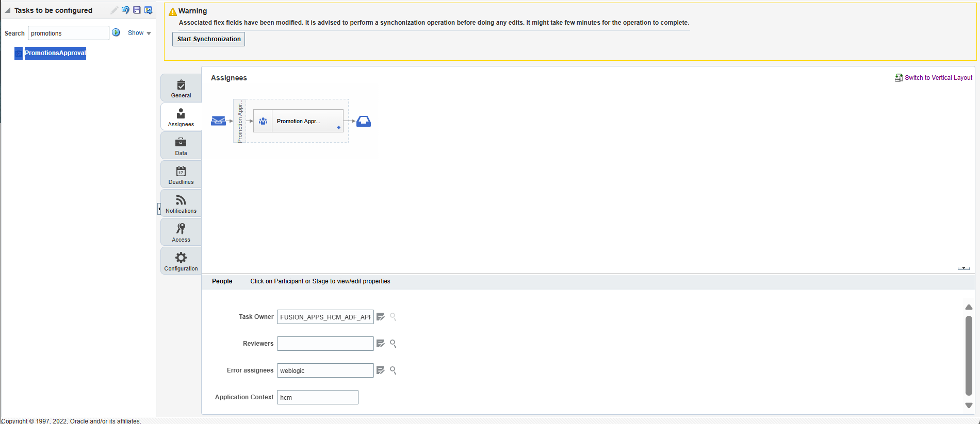Focus the empty Reviewers input field
The height and width of the screenshot is (424, 980).
(x=325, y=344)
